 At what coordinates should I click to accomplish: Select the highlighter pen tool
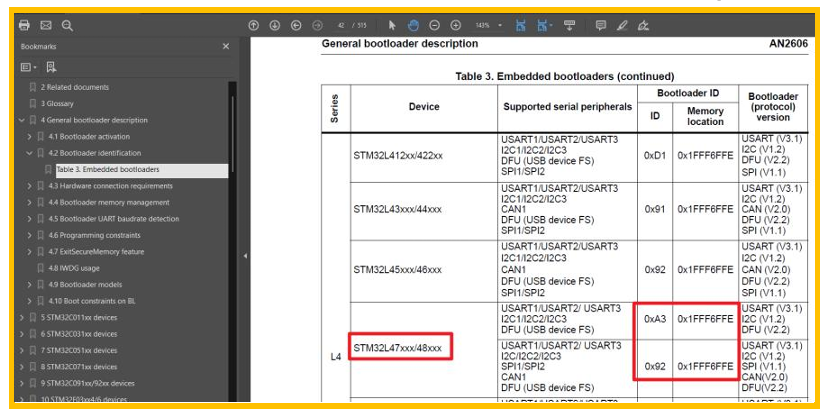622,25
